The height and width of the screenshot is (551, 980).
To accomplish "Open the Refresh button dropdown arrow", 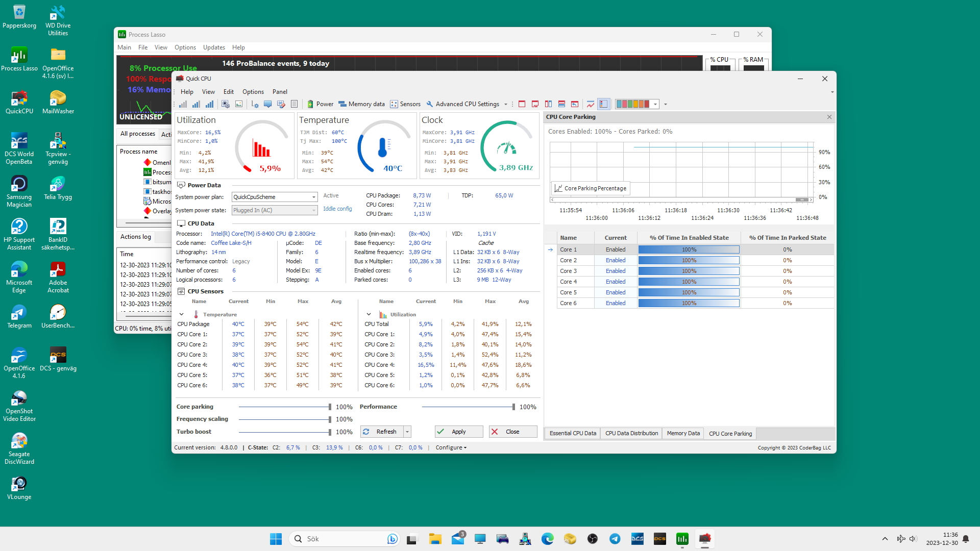I will [x=407, y=432].
